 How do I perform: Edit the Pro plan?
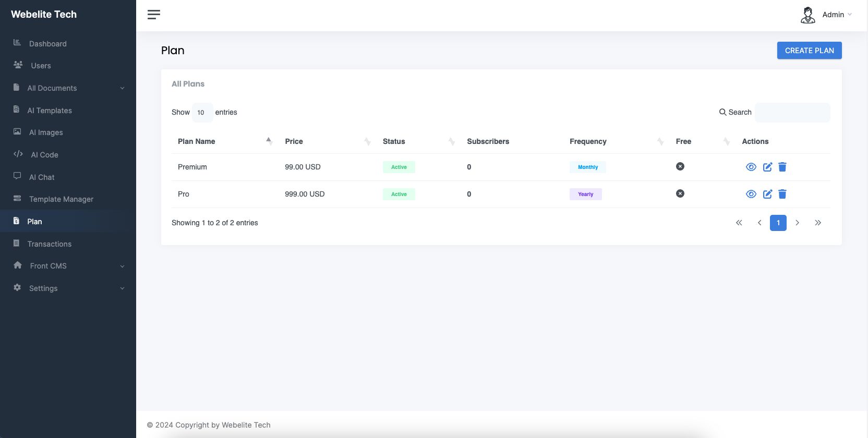coord(767,194)
